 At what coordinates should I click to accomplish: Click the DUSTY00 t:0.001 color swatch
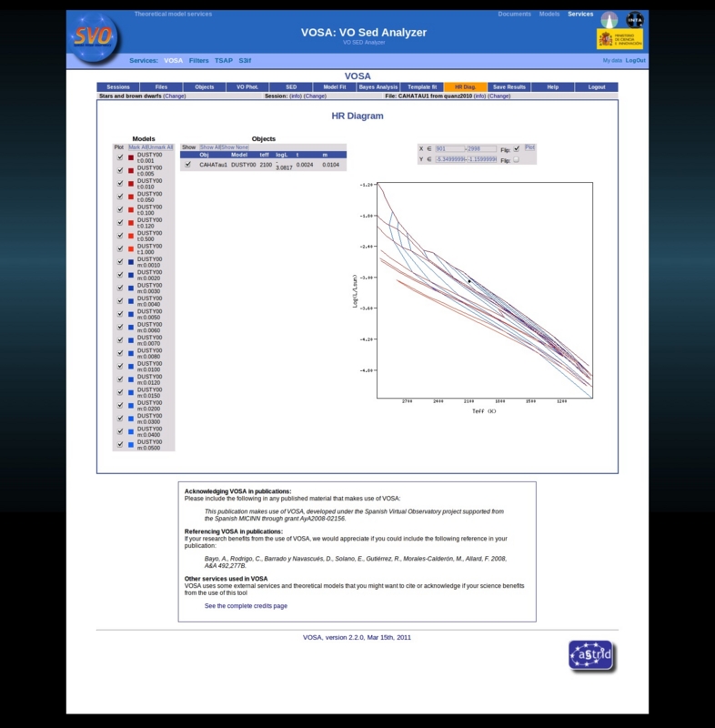[131, 157]
